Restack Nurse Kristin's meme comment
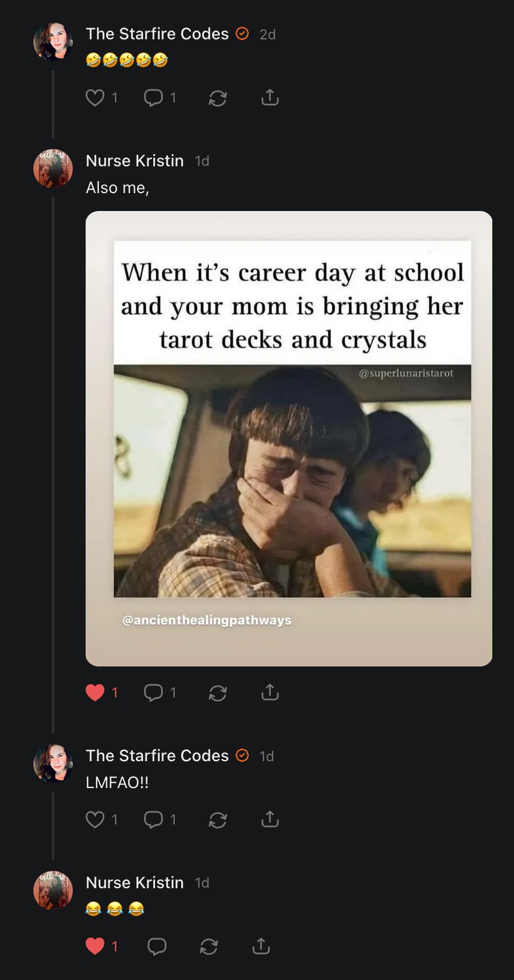 [x=218, y=692]
